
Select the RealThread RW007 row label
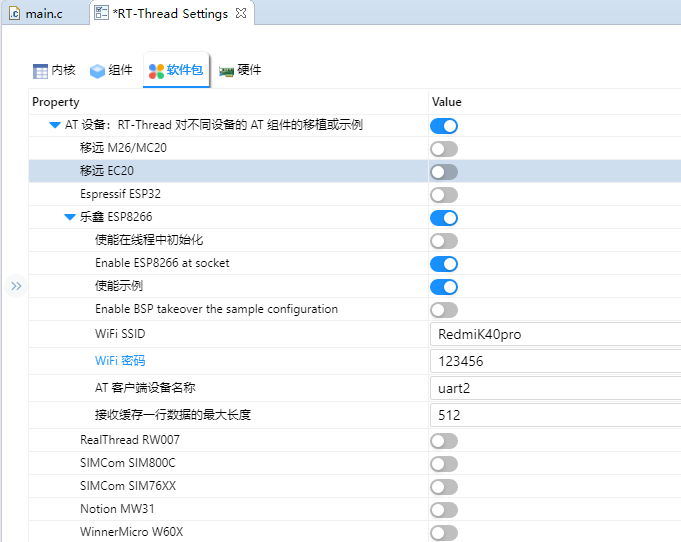click(130, 440)
